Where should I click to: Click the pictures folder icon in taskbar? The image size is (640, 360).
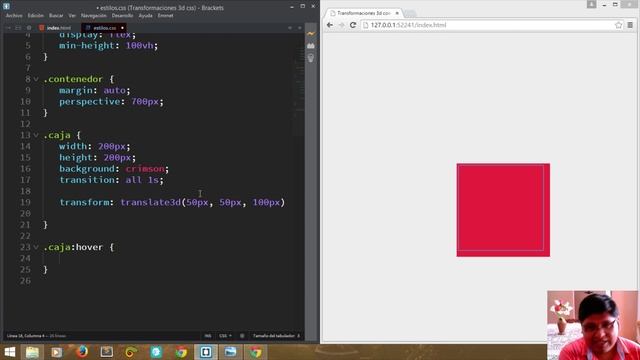tap(231, 352)
